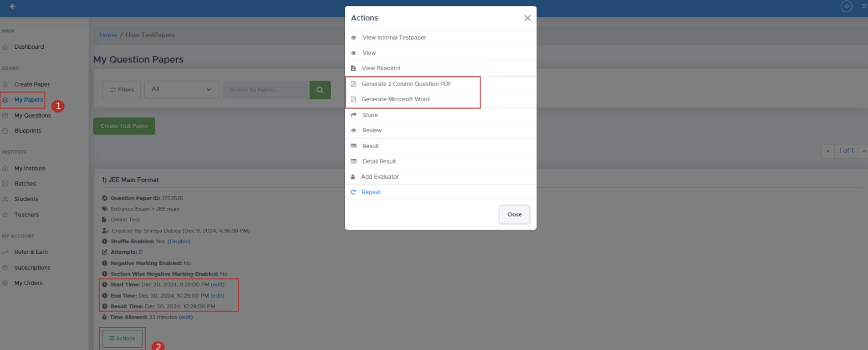868x350 pixels.
Task: Click the View Blueprint document icon
Action: click(x=353, y=68)
